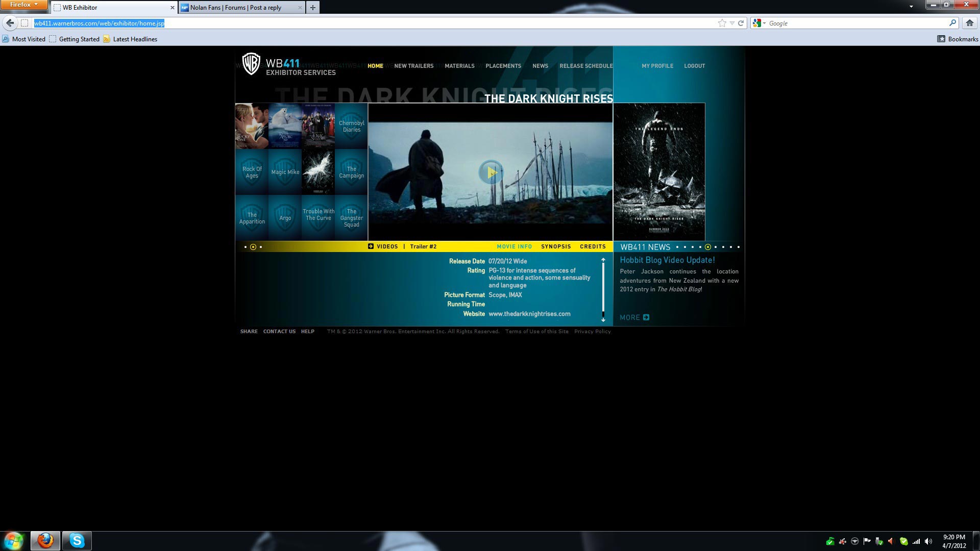The height and width of the screenshot is (551, 980).
Task: Select the highlighted WB411 News page dot
Action: point(707,247)
